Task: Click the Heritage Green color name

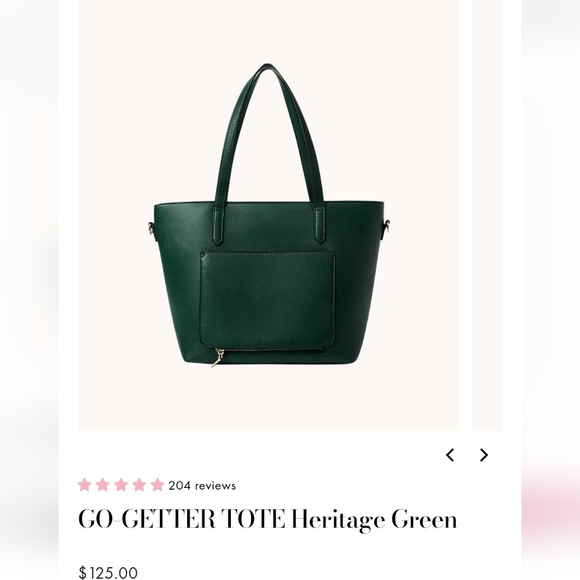Action: pyautogui.click(x=374, y=520)
